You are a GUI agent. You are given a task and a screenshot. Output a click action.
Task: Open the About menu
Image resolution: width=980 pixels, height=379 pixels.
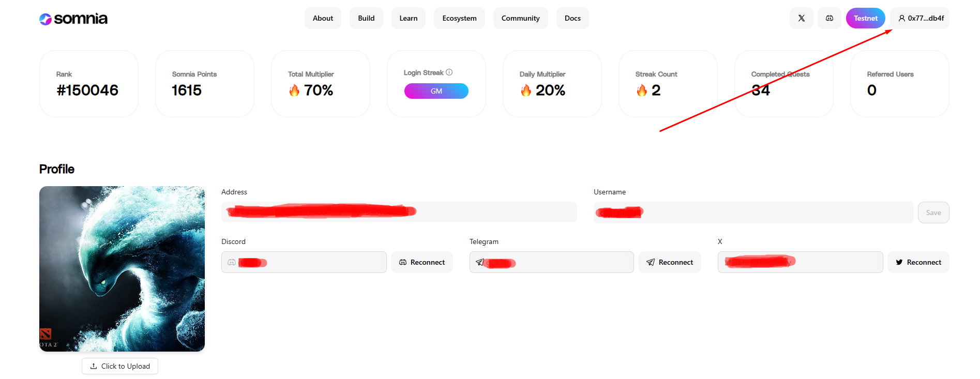[323, 18]
